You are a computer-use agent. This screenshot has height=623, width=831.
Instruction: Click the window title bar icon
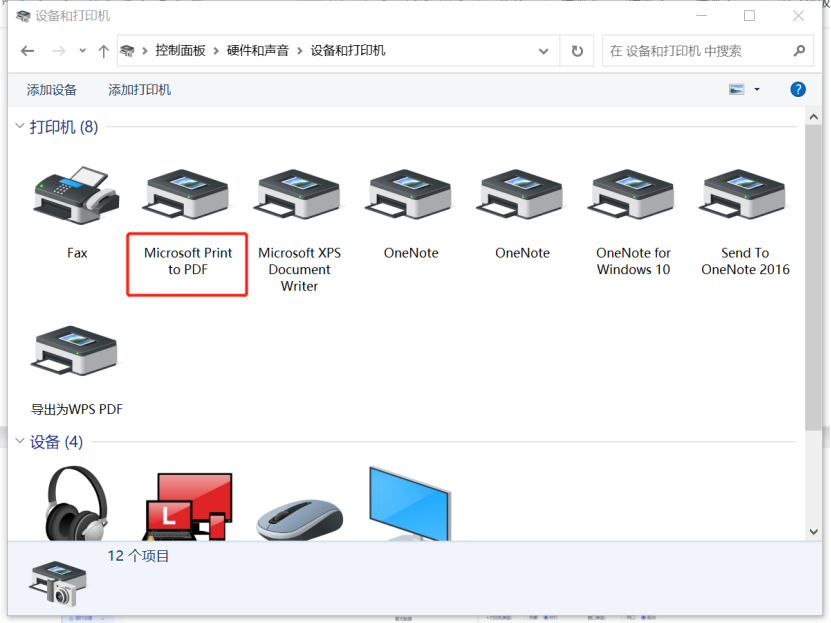point(23,16)
